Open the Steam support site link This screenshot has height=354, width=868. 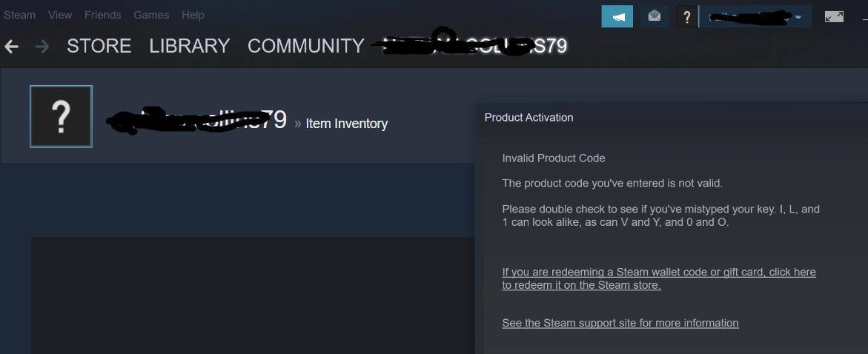(620, 323)
